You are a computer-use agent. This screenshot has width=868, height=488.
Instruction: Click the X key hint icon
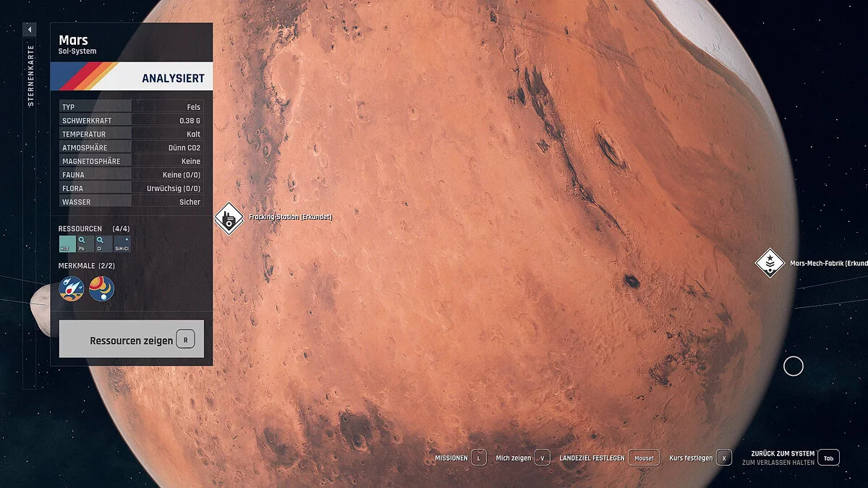[x=724, y=458]
